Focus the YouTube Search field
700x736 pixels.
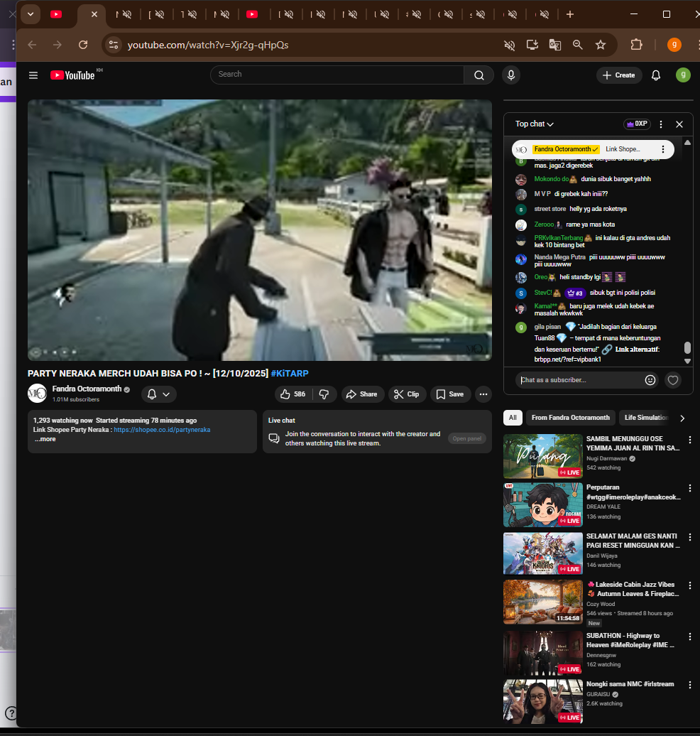tap(337, 75)
